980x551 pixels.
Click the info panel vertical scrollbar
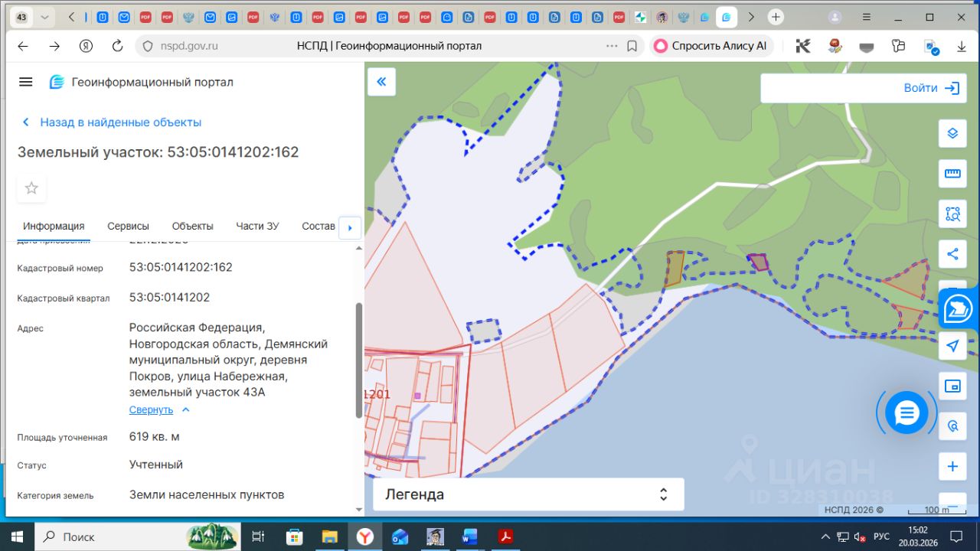pos(359,360)
